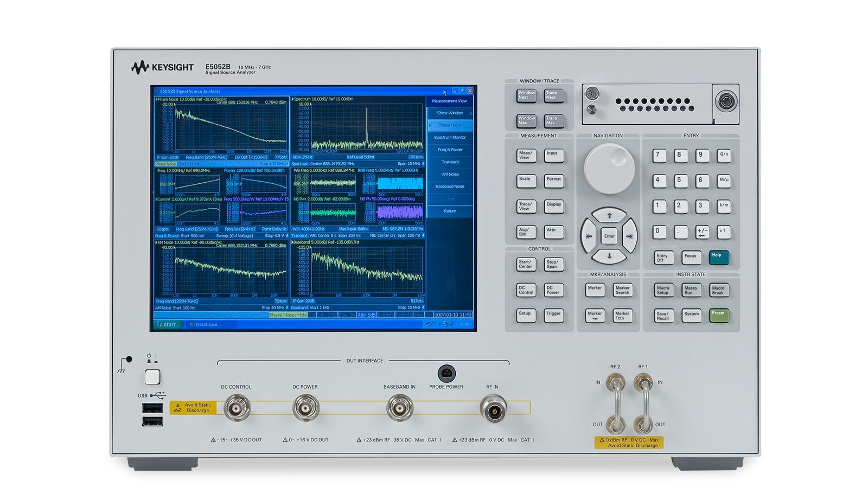Select the Freq & Power softkey
This screenshot has width=868, height=488.
coord(450,150)
